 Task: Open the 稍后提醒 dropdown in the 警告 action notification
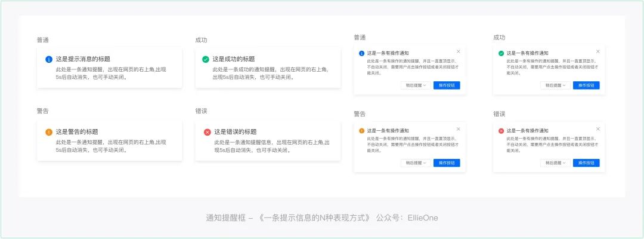(416, 163)
